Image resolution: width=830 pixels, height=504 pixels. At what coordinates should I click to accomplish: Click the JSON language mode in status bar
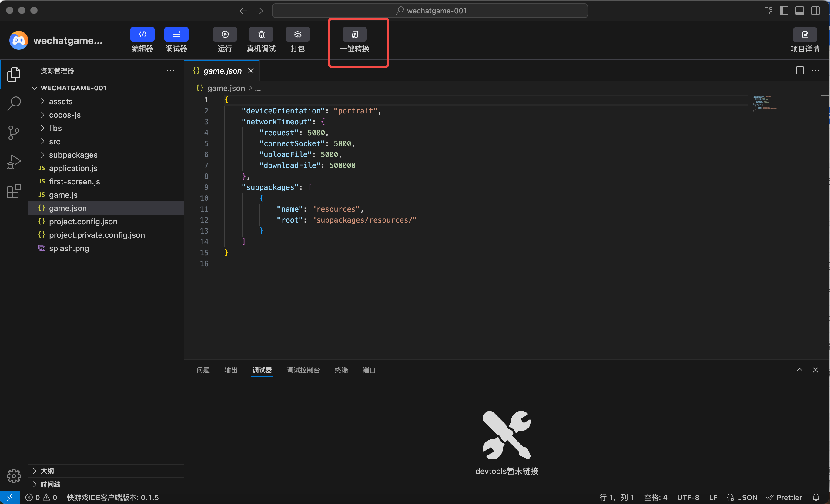747,497
